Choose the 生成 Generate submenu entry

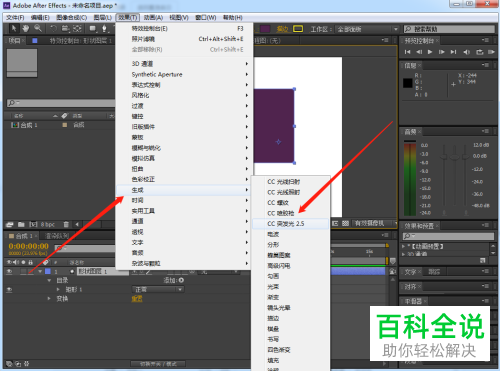click(183, 190)
